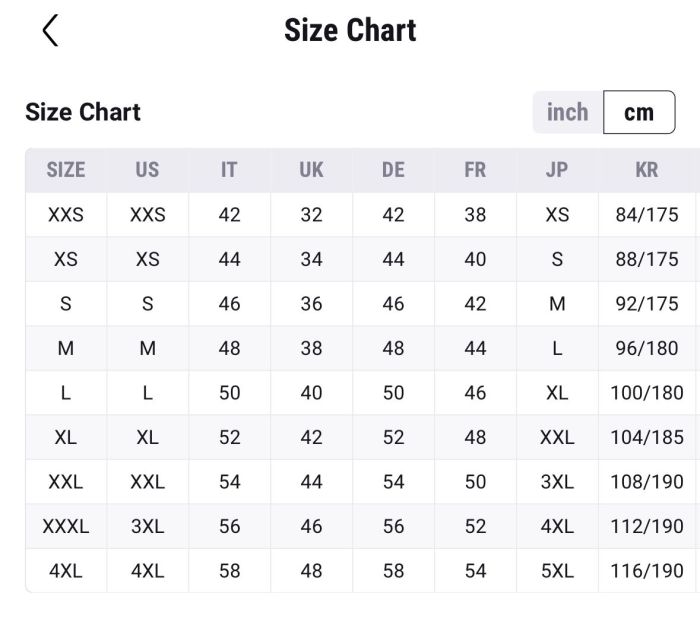Go back using the left arrow icon
Image resolution: width=700 pixels, height=641 pixels.
tap(51, 31)
